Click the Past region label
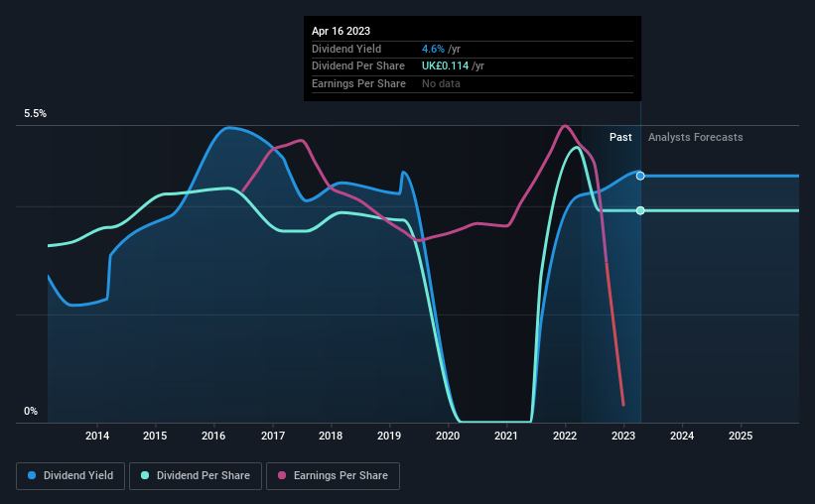815x504 pixels. (620, 137)
